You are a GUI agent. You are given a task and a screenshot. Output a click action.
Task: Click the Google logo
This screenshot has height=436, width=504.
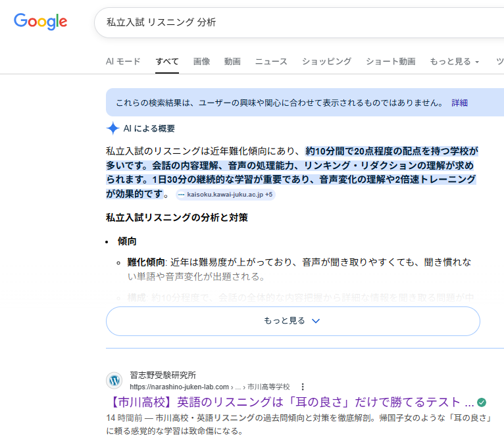[x=41, y=22]
